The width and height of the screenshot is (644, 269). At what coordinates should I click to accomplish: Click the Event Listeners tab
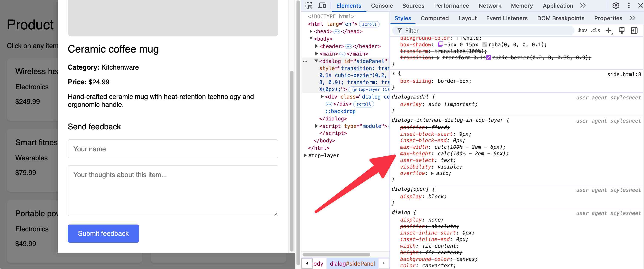click(507, 18)
